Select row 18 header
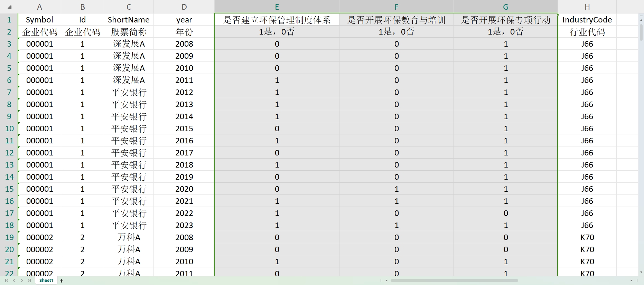This screenshot has height=285, width=644. coord(9,225)
